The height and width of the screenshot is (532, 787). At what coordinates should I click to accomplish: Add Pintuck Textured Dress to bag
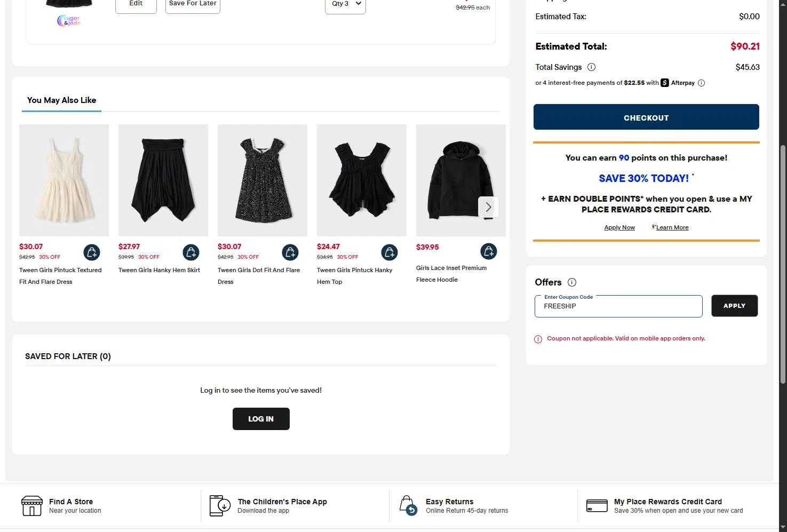click(92, 252)
